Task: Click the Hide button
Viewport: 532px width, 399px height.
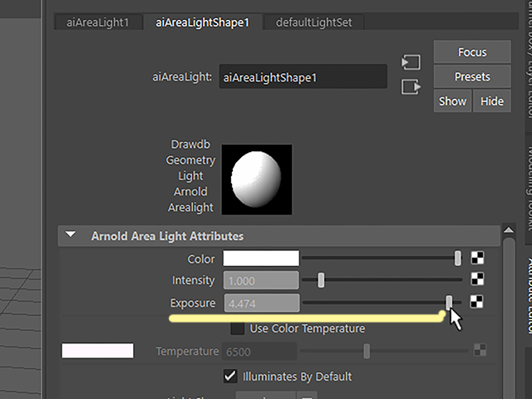Action: tap(492, 101)
